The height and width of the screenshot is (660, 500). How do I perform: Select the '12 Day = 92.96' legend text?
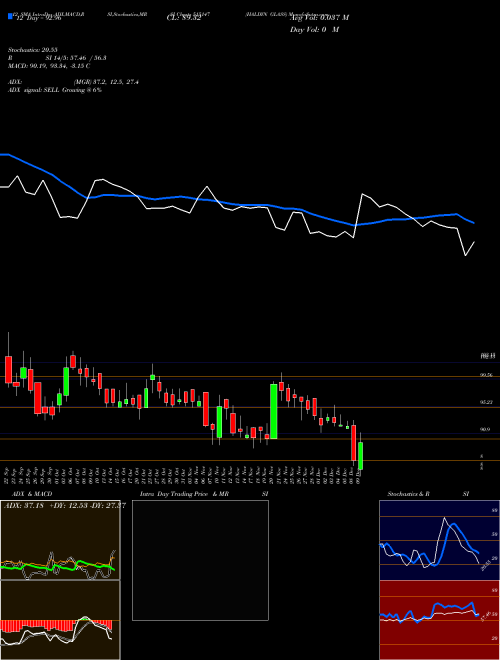tap(39, 18)
